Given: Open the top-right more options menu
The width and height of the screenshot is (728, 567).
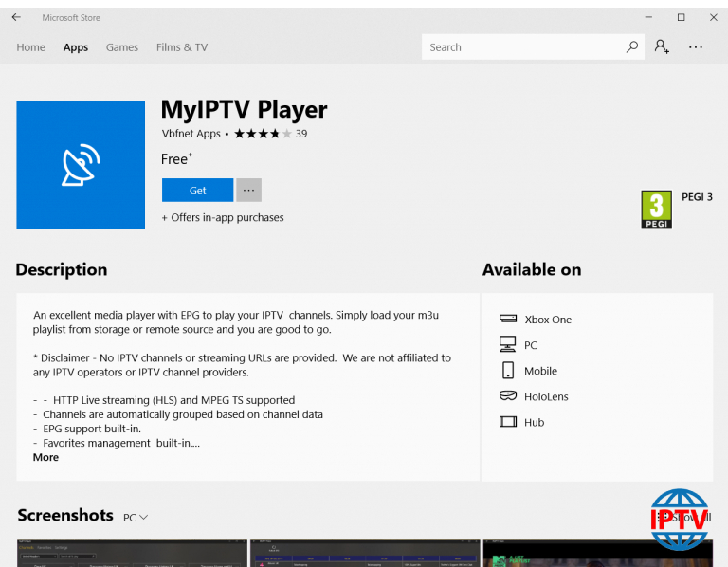Looking at the screenshot, I should pyautogui.click(x=696, y=46).
